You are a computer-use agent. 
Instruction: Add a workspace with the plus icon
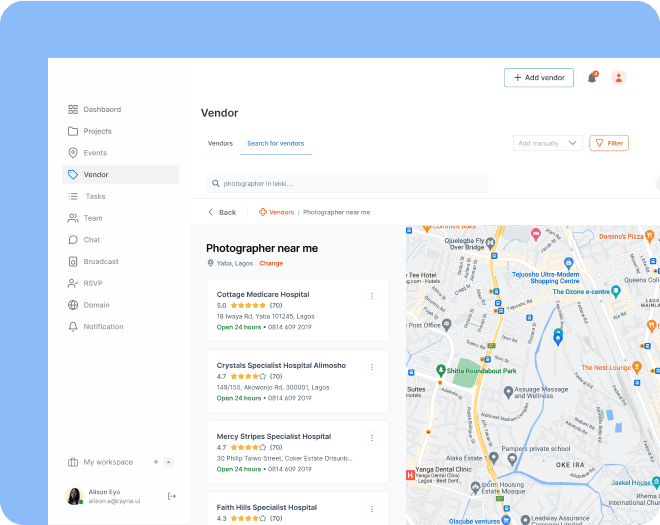[156, 462]
